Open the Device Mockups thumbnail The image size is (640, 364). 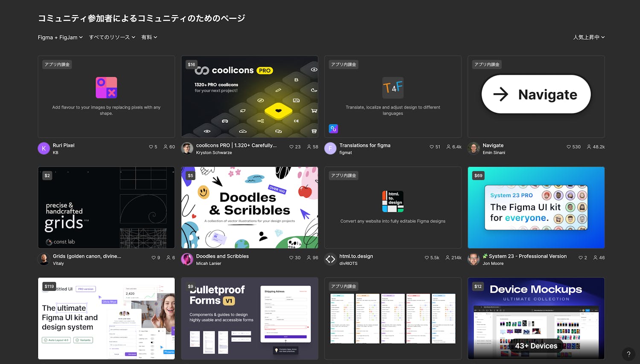(x=536, y=318)
